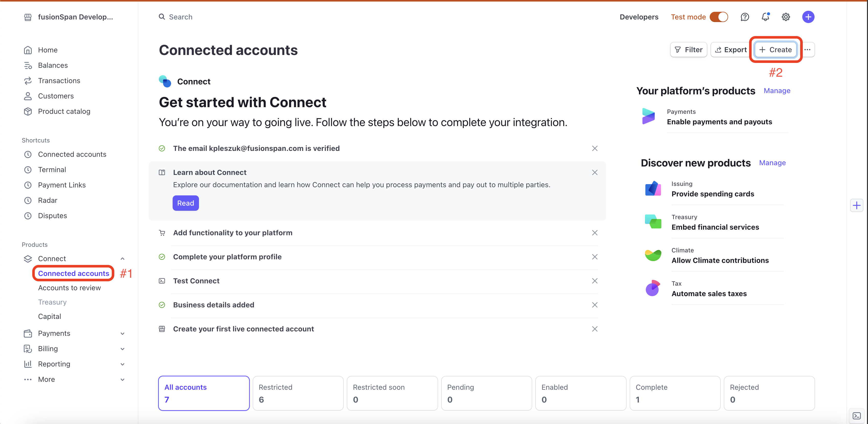Dismiss the Test Connect step
This screenshot has width=868, height=424.
click(x=595, y=281)
